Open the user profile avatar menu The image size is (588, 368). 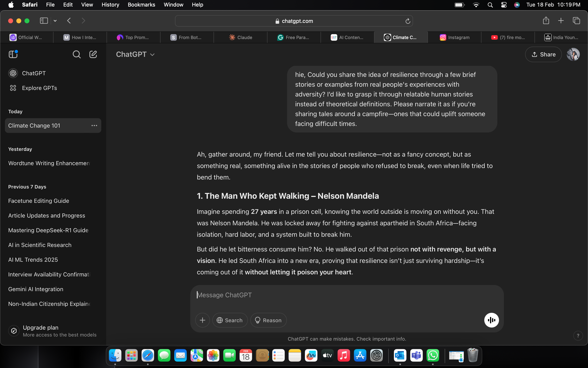573,54
